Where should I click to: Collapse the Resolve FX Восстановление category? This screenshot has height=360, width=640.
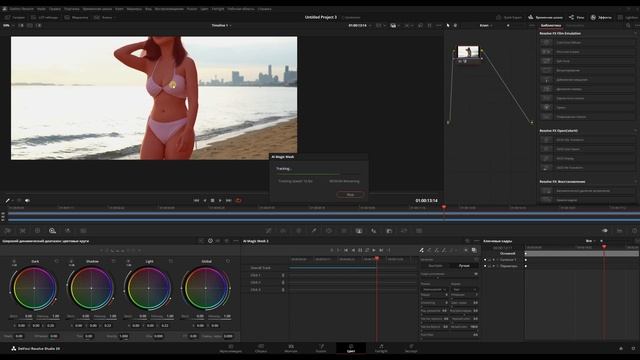[x=635, y=182]
